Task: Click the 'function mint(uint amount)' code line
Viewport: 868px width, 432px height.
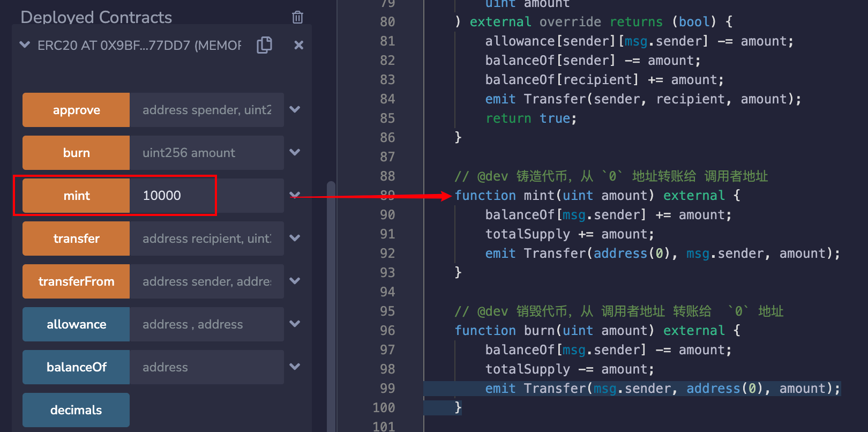Action: coord(597,196)
